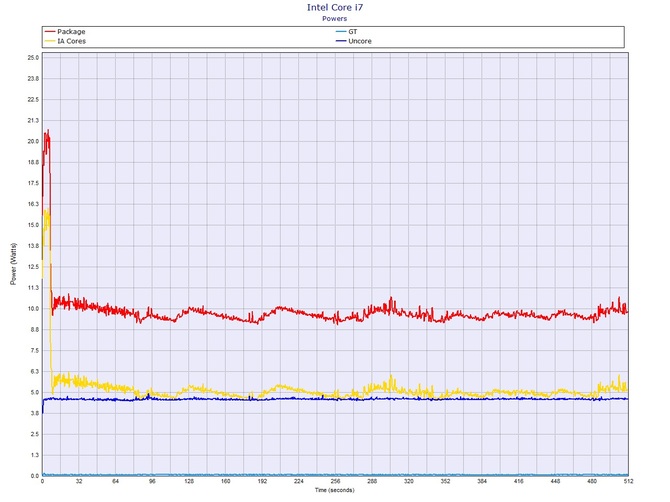Click the 25.0 y-axis value

(x=33, y=58)
